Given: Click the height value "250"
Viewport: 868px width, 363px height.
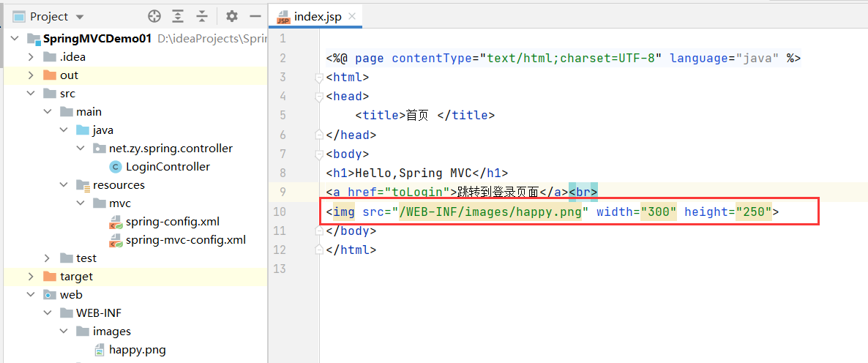Looking at the screenshot, I should coord(754,212).
